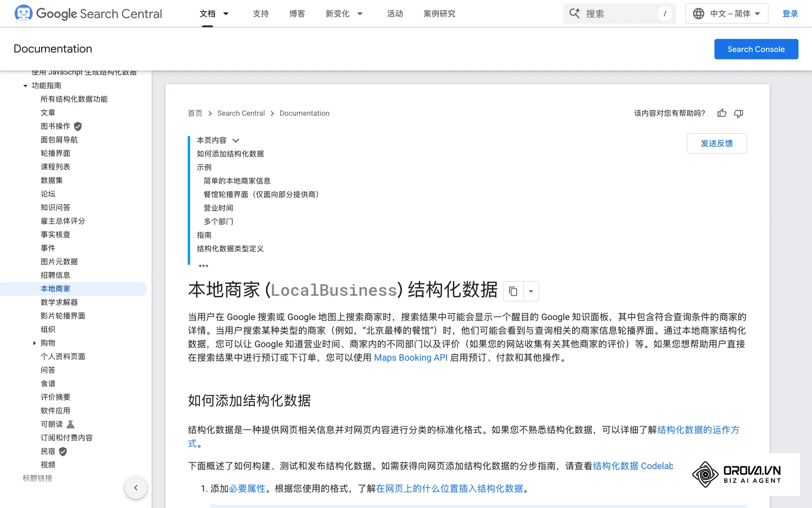
Task: Select 食谱 in the sidebar
Action: [x=48, y=384]
